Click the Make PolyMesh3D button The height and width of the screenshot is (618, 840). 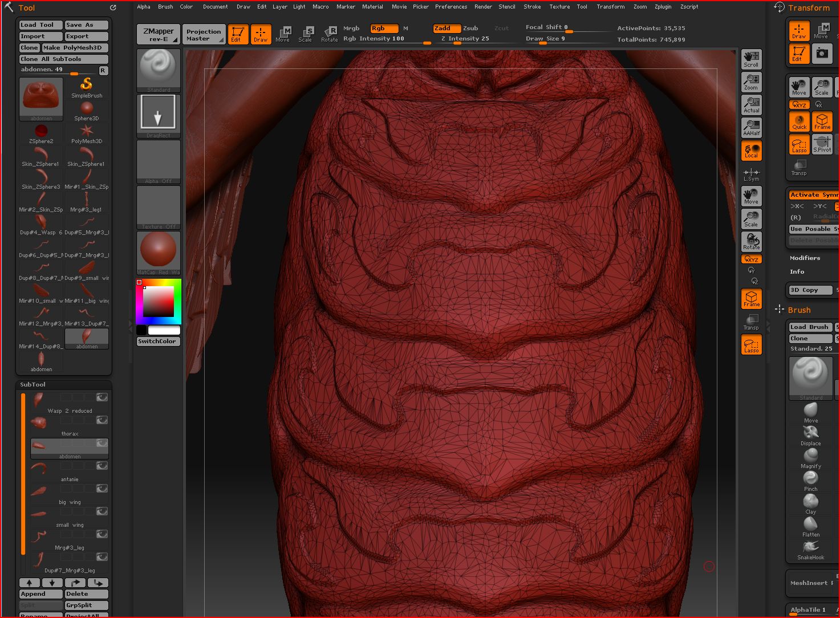point(75,48)
